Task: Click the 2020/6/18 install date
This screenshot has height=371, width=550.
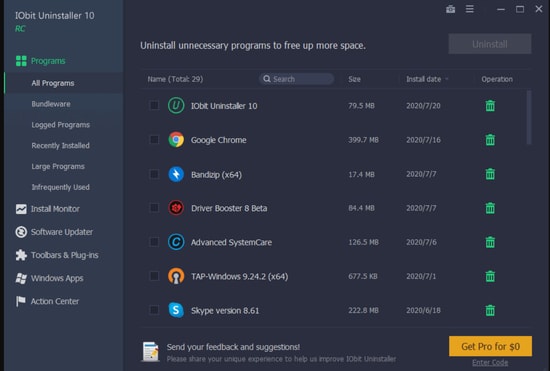Action: tap(423, 310)
